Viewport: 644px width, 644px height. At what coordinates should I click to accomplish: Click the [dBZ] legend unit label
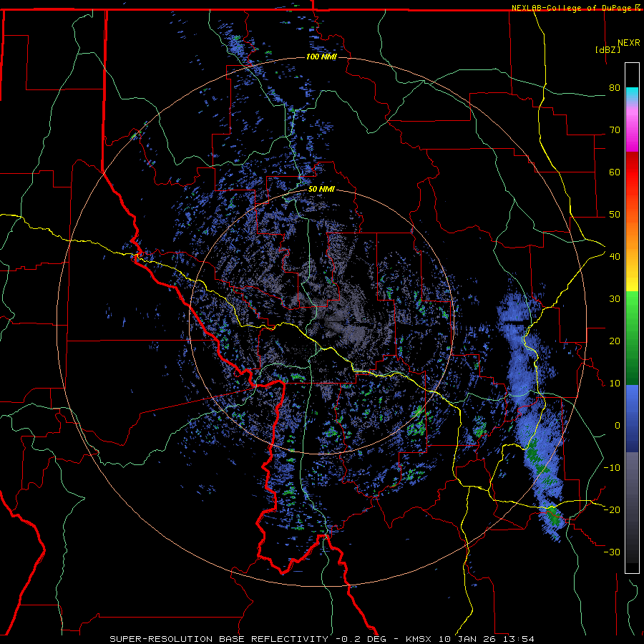(x=608, y=49)
